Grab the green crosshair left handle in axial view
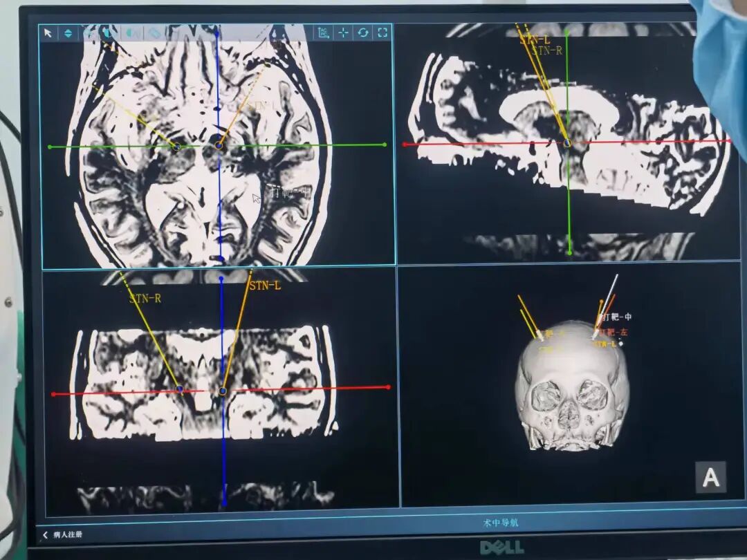The image size is (747, 560). 50,147
